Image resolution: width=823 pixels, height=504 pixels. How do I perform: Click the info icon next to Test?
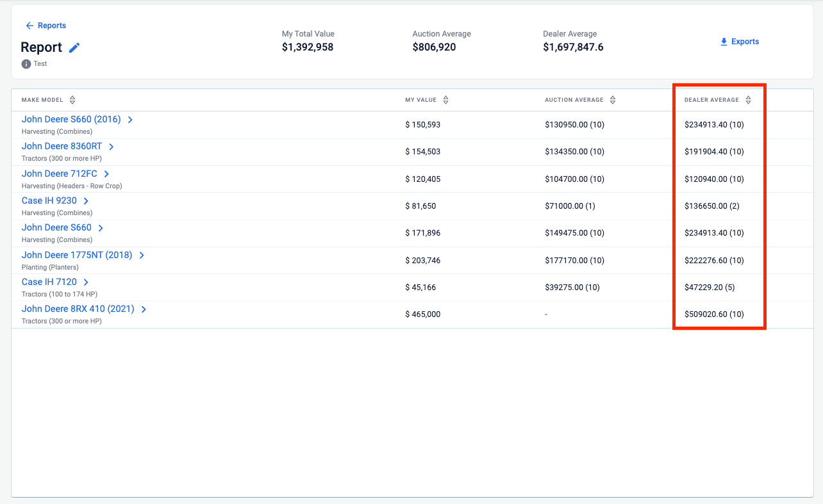point(26,64)
